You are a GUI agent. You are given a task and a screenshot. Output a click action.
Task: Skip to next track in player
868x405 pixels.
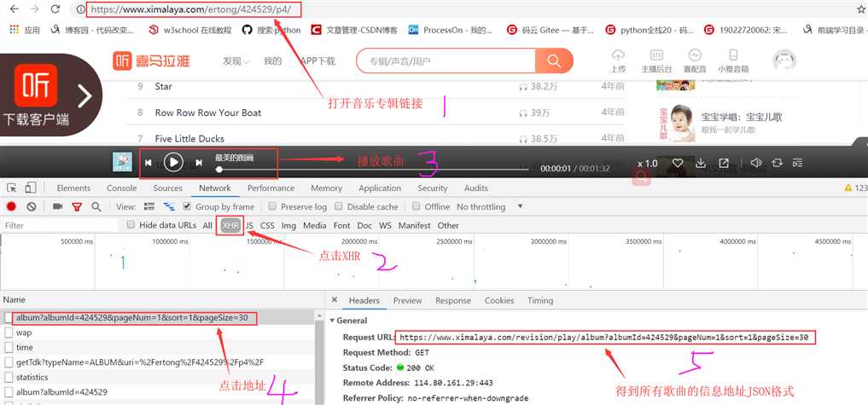[x=199, y=163]
